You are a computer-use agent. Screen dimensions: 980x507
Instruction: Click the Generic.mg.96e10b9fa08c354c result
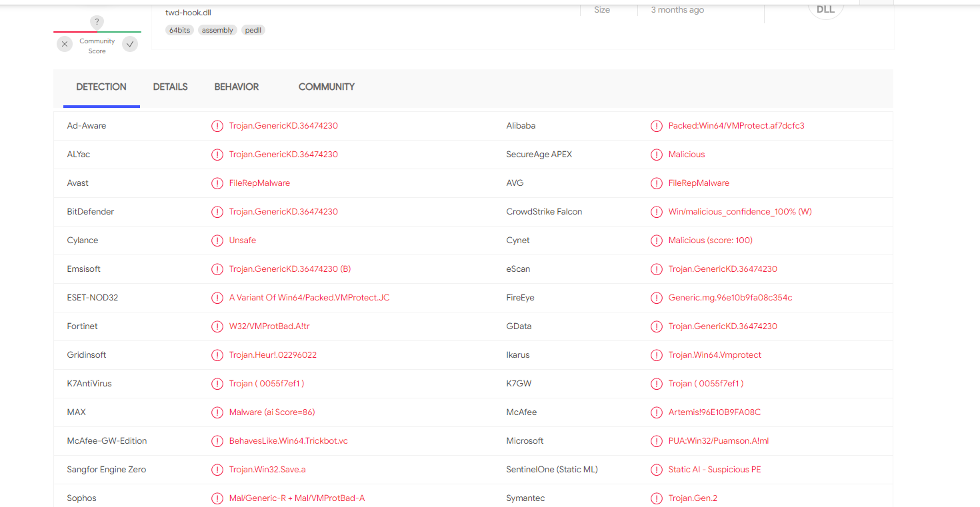coord(731,298)
